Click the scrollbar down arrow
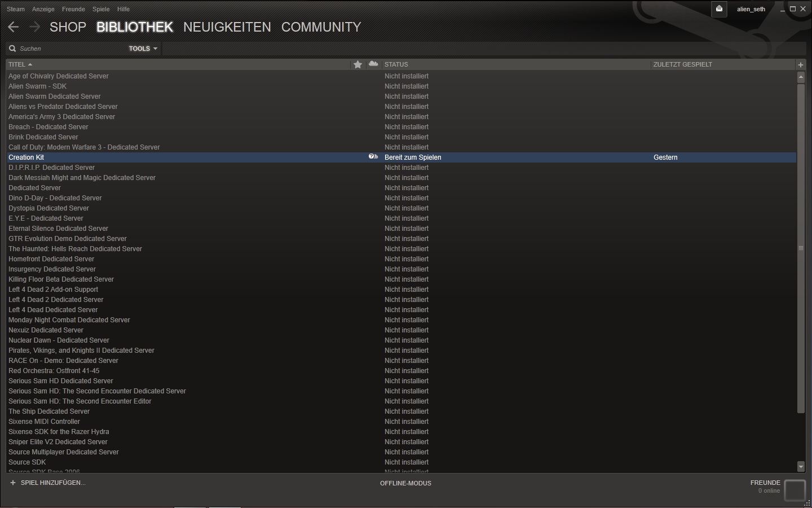Image resolution: width=812 pixels, height=508 pixels. (801, 466)
